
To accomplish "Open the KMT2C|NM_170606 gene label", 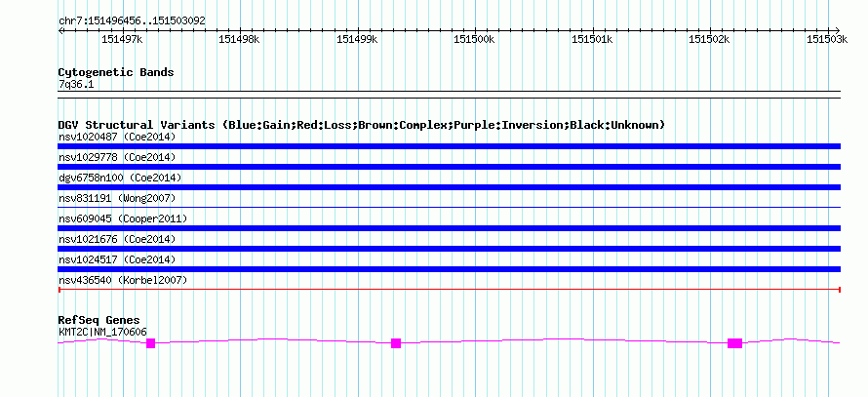I will coord(102,333).
